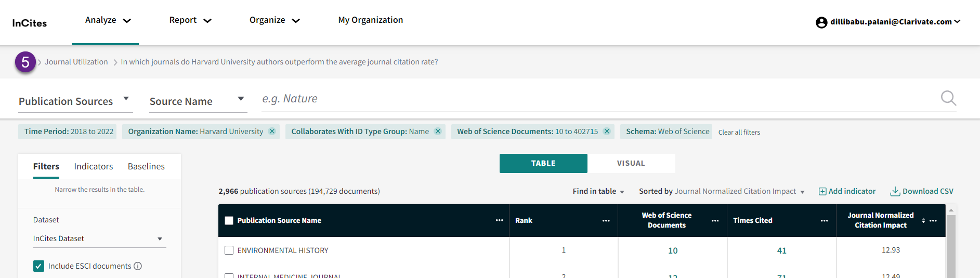Click the Publication Source Name column header
The height and width of the screenshot is (278, 980).
click(279, 220)
